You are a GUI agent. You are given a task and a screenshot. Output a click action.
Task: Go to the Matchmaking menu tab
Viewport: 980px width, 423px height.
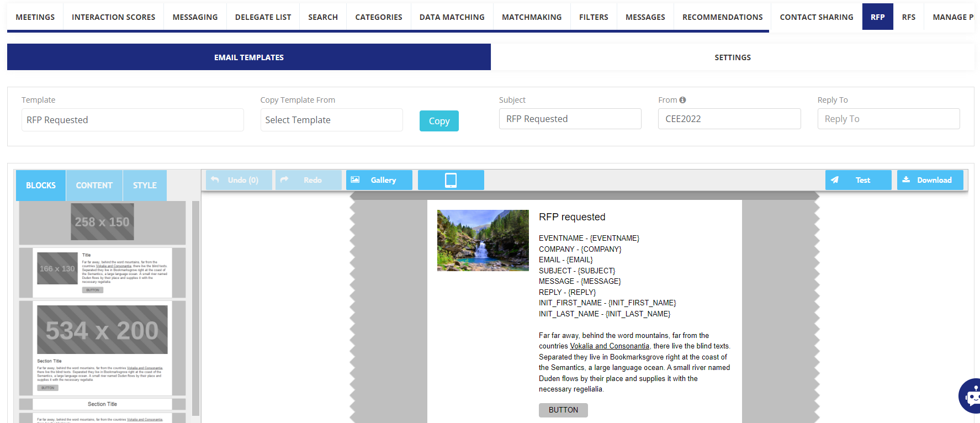point(531,17)
